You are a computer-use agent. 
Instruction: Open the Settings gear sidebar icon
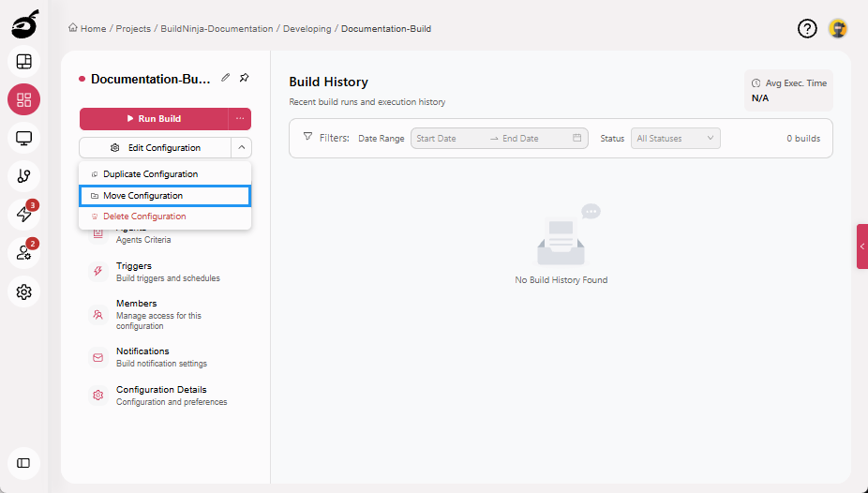click(23, 291)
